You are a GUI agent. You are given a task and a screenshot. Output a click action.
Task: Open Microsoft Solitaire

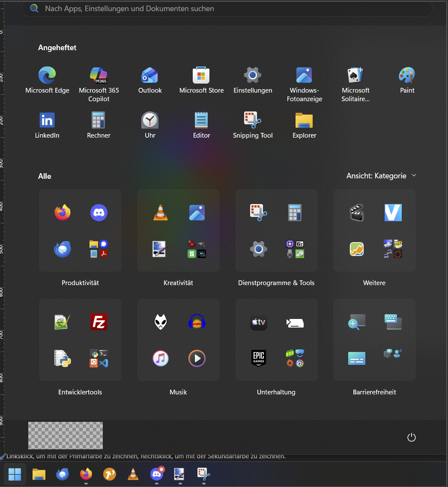point(355,84)
